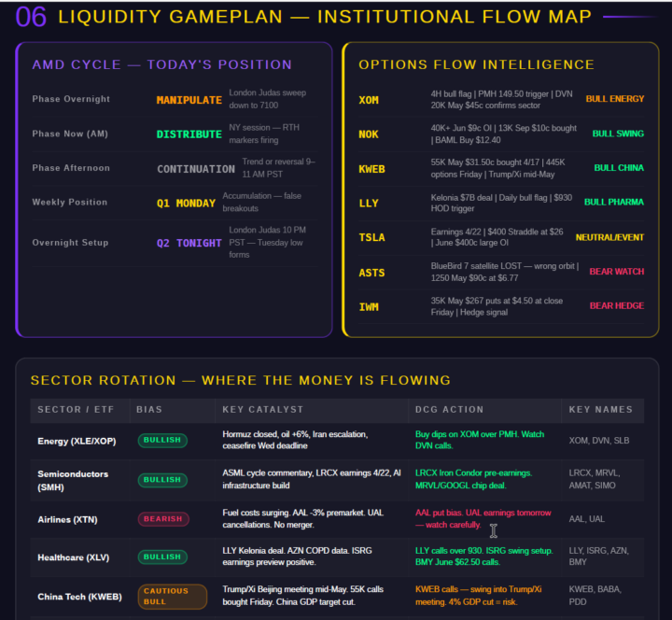
Task: Click the BULLISH badge for Healthcare (XLV)
Action: click(162, 557)
